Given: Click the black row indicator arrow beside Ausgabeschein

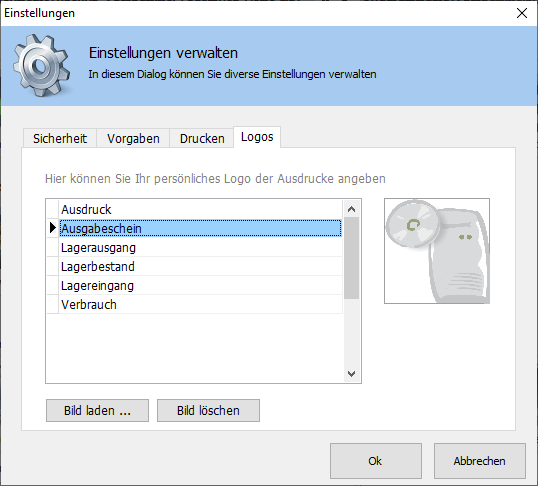Looking at the screenshot, I should [52, 228].
